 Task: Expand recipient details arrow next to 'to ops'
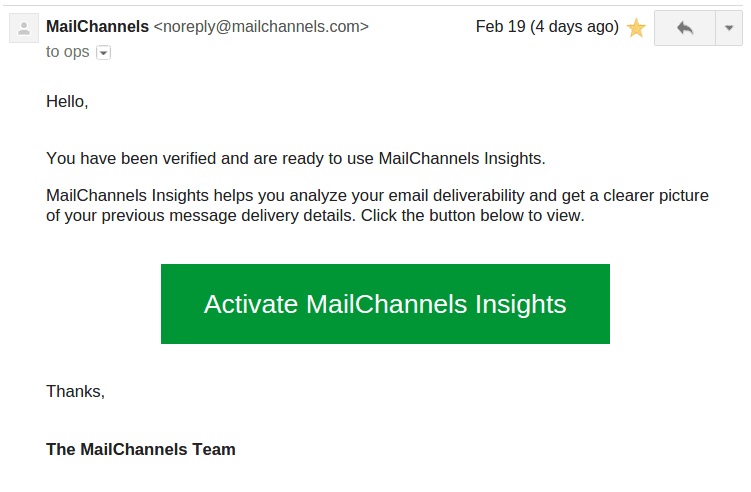coord(103,52)
